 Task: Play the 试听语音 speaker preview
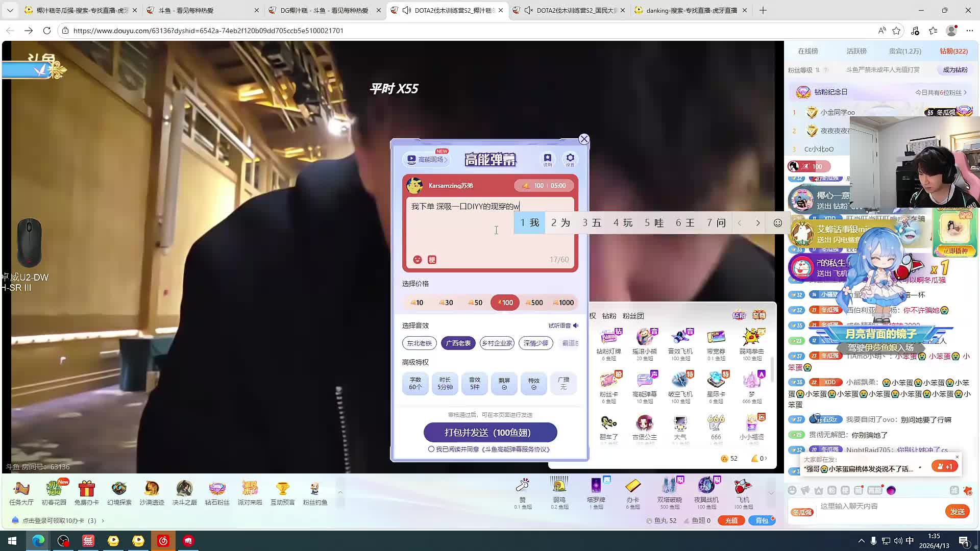click(576, 325)
